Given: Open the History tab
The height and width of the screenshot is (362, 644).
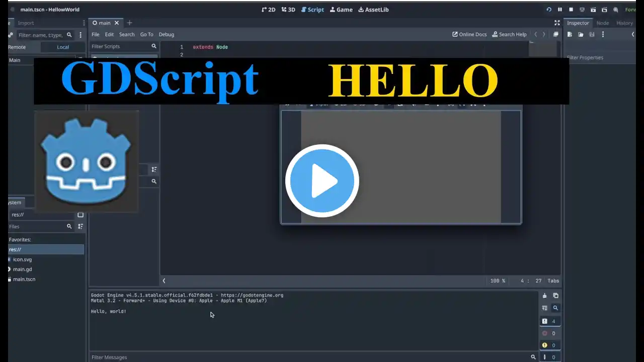Looking at the screenshot, I should (624, 23).
